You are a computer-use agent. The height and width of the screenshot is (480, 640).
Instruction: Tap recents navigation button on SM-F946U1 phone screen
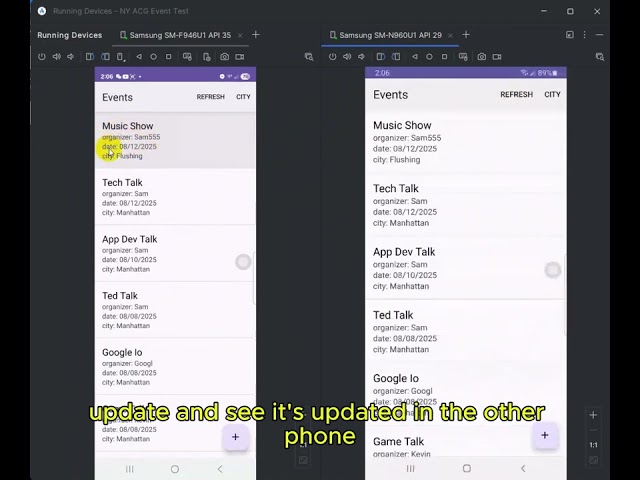pos(130,469)
